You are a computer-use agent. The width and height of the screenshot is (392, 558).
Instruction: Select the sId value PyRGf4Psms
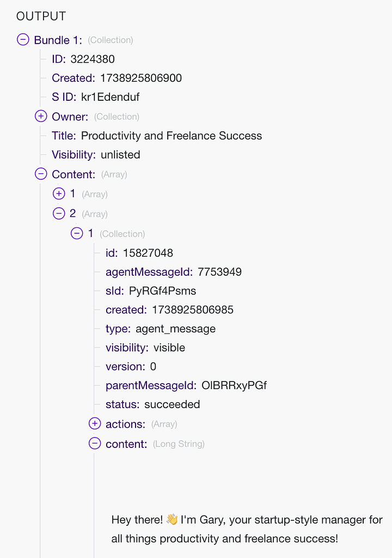tap(163, 290)
